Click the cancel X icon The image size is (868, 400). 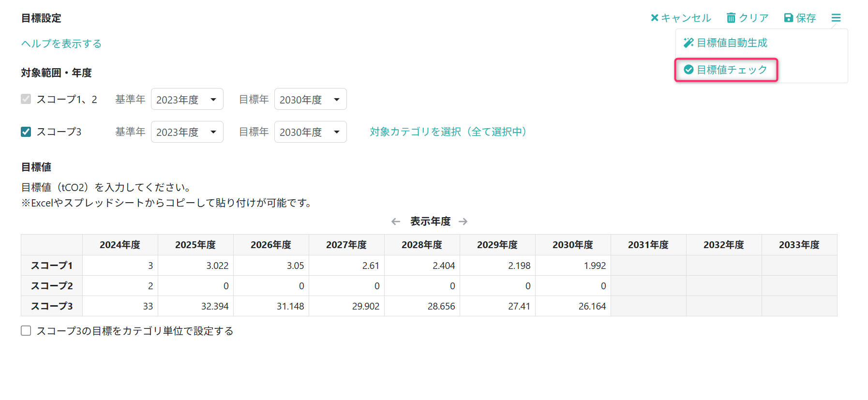[654, 18]
